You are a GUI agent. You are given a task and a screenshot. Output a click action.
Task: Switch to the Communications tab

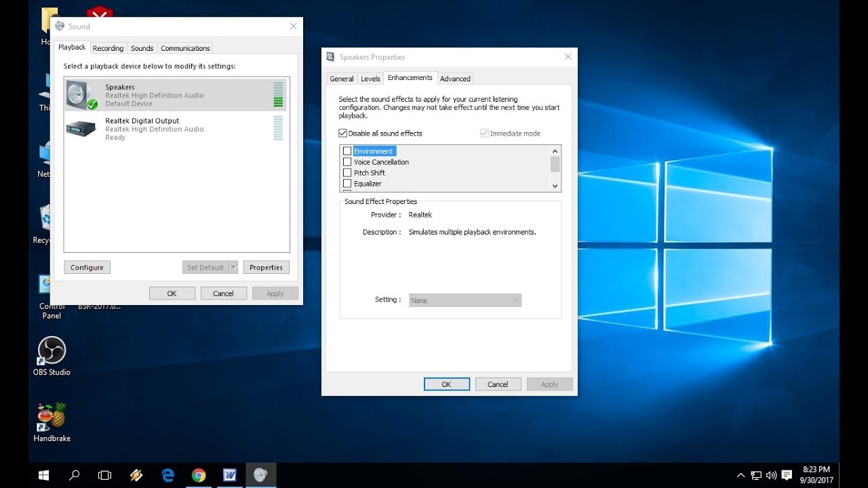pyautogui.click(x=185, y=48)
